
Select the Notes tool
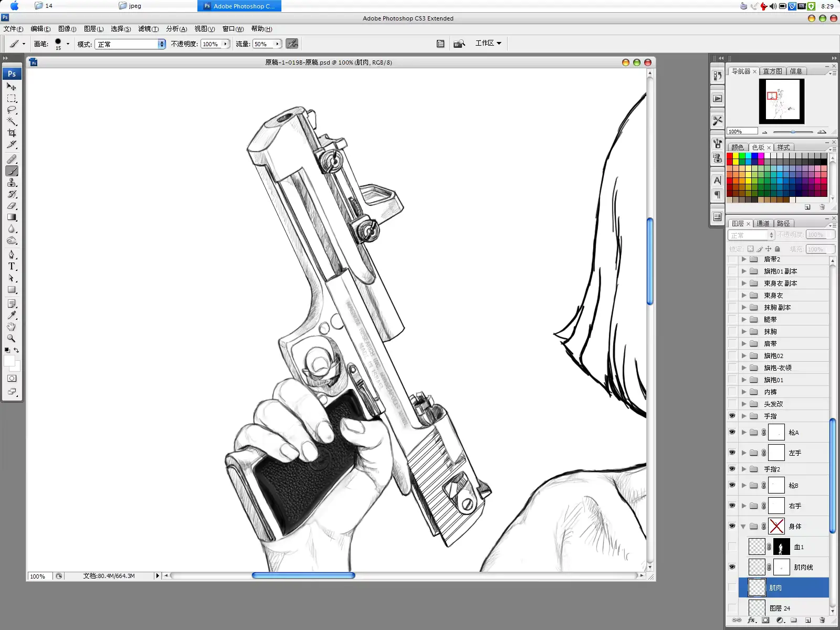click(x=12, y=304)
